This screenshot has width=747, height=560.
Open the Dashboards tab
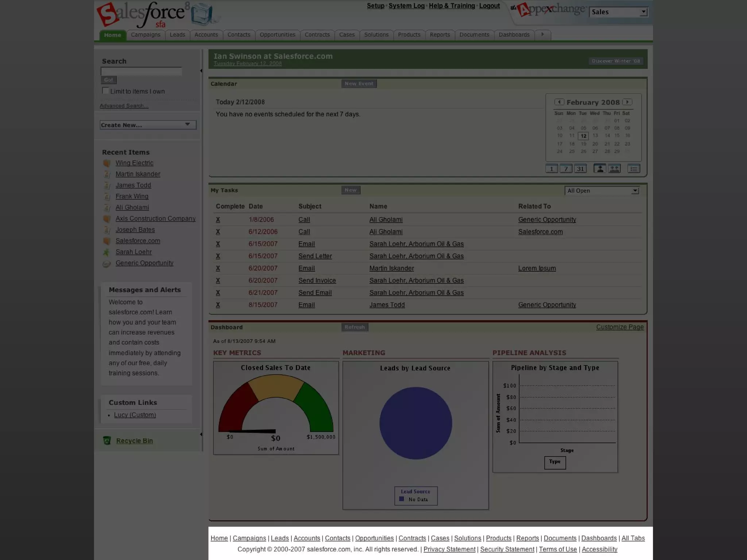coord(514,35)
